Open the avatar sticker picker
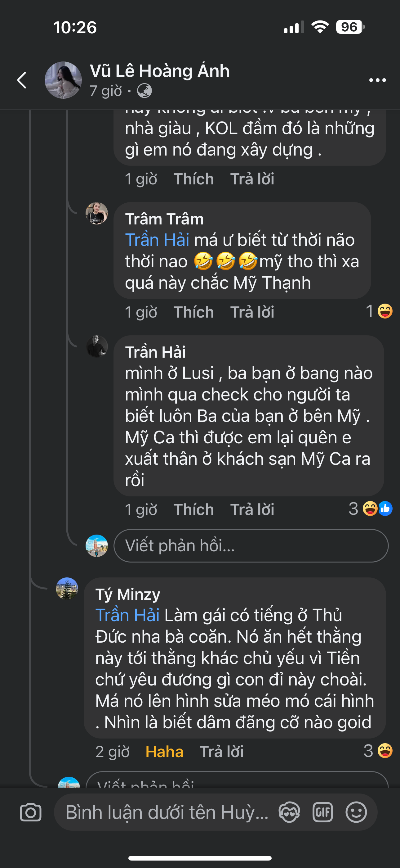Image resolution: width=400 pixels, height=868 pixels. [289, 812]
